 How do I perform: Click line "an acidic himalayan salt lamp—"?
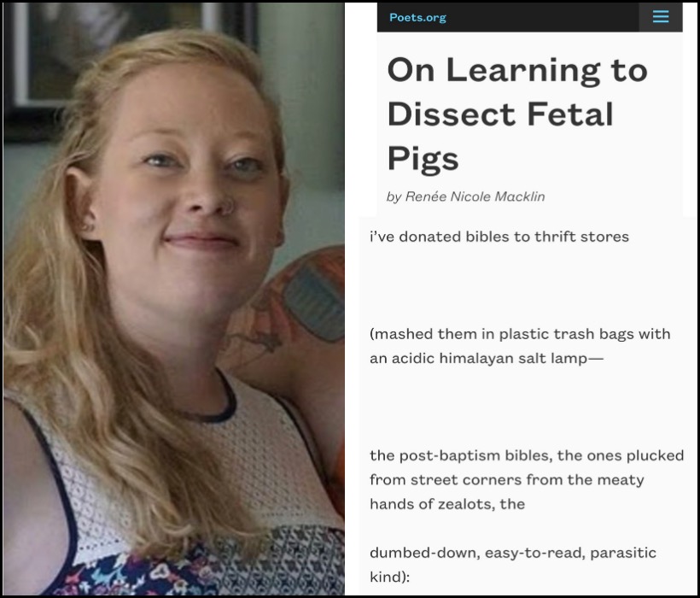coord(487,358)
